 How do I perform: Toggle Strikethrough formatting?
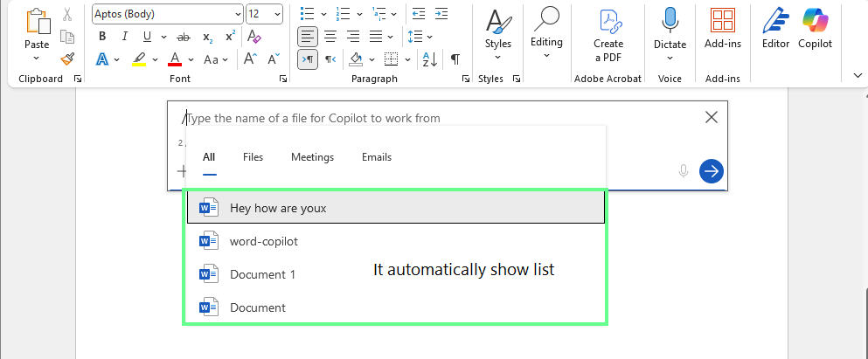pyautogui.click(x=183, y=37)
